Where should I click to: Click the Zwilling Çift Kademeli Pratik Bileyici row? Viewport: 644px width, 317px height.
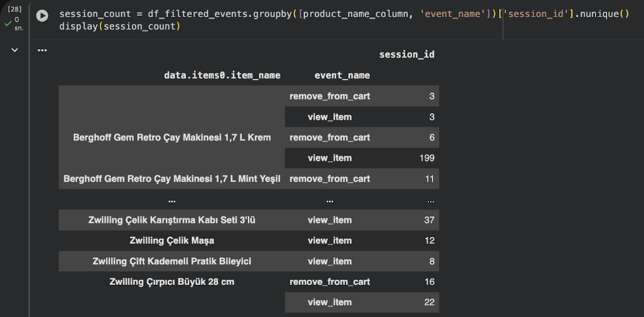[x=172, y=261]
